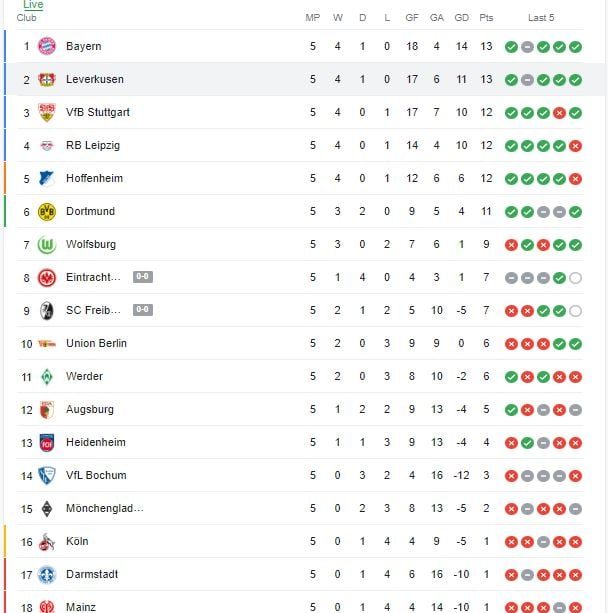
Task: Click the Werder green diamond crest
Action: click(x=46, y=376)
